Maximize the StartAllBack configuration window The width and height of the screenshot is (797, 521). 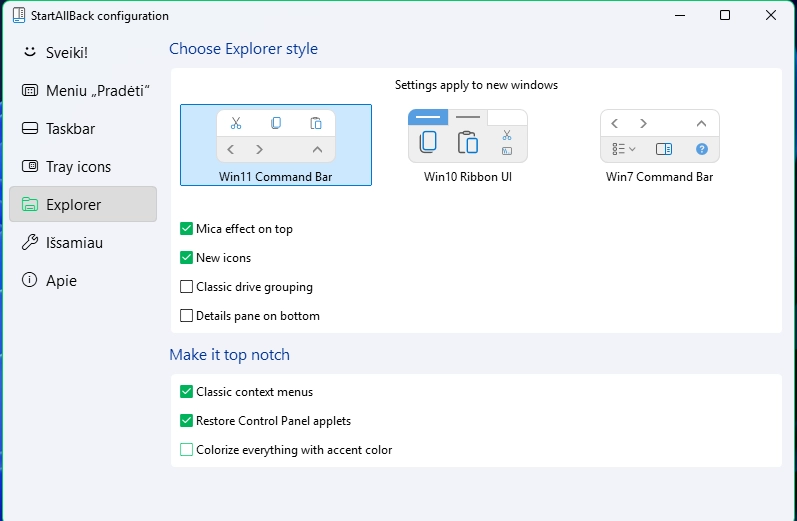point(725,15)
